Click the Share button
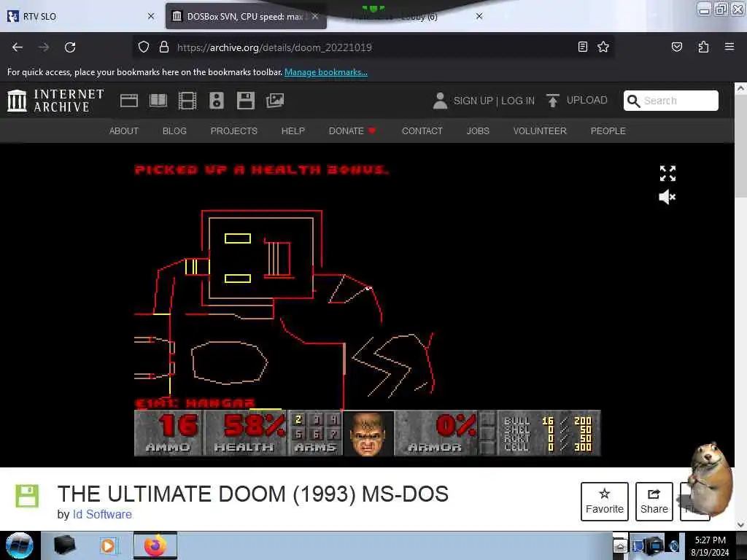This screenshot has width=747, height=560. tap(654, 502)
